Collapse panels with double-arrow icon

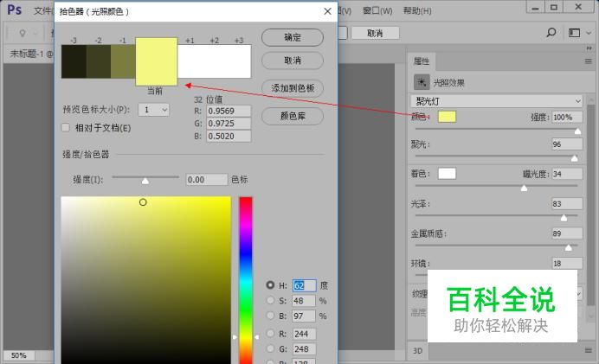pos(589,48)
